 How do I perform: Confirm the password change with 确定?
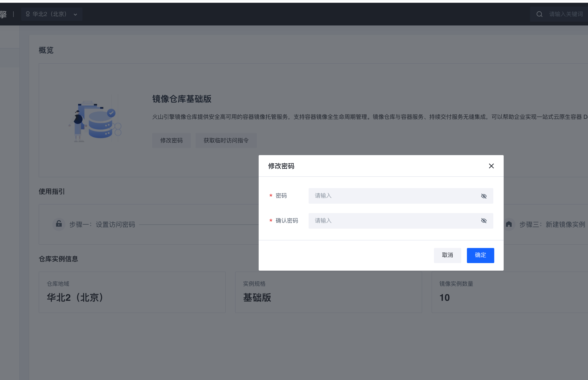click(x=480, y=255)
